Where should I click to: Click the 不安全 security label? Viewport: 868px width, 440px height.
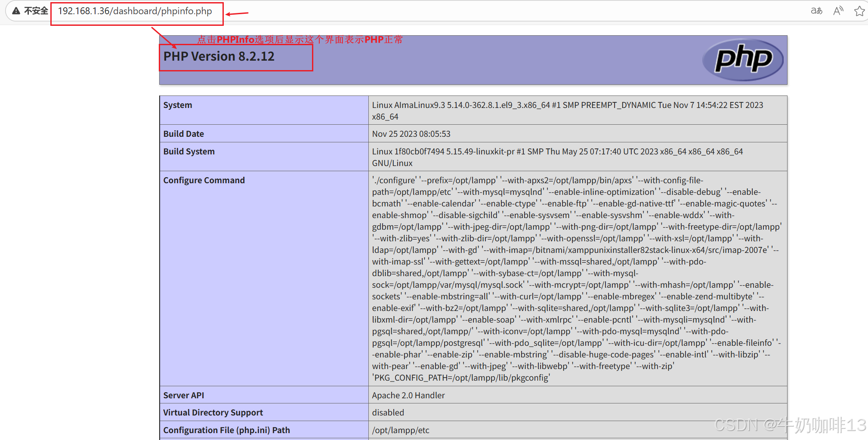[x=36, y=11]
